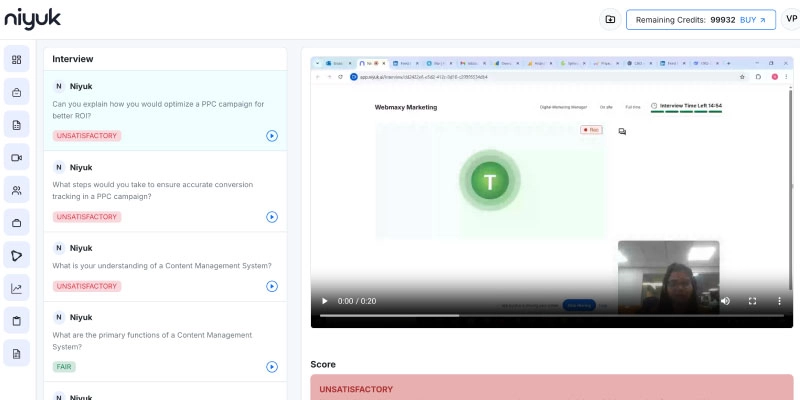
Task: Select the primary functions of CMS question
Action: tap(152, 341)
